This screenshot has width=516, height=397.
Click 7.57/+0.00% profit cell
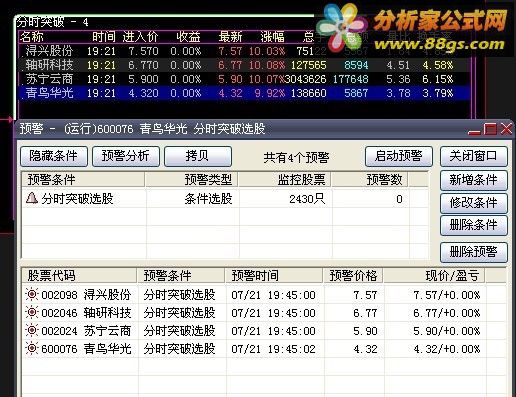point(447,295)
